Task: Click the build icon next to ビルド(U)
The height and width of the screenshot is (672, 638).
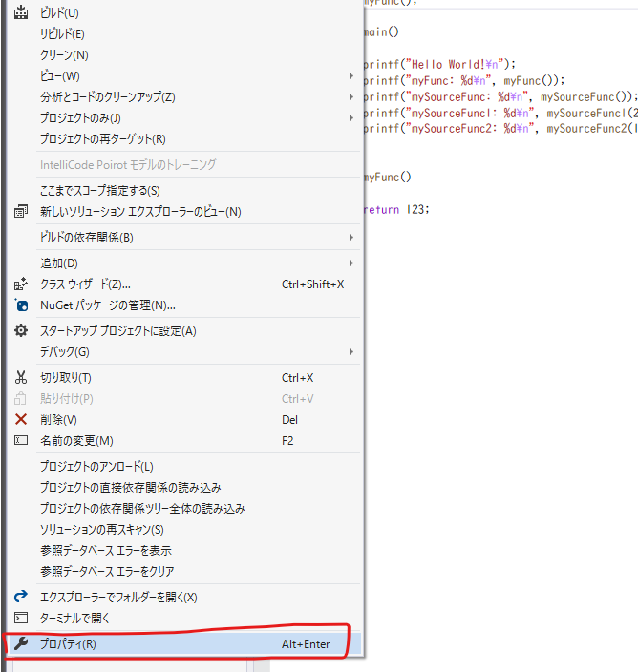Action: (21, 12)
